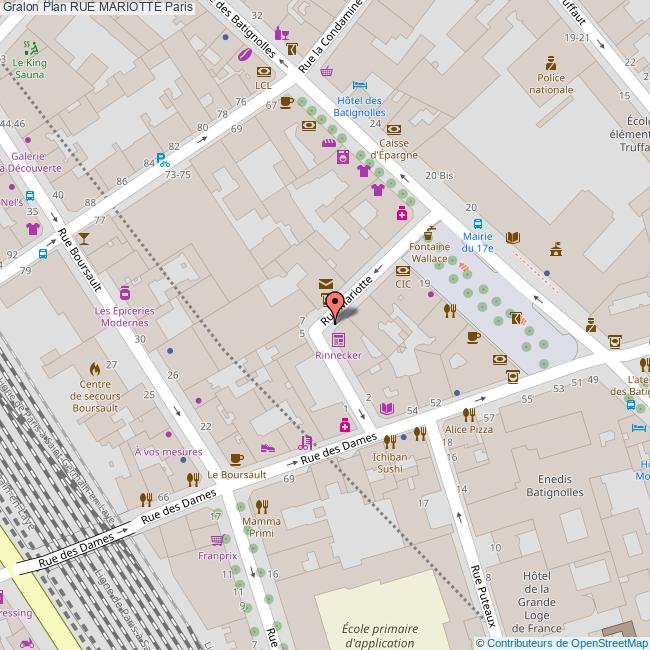
Task: Click the Le Boursault café cup icon
Action: 236,459
